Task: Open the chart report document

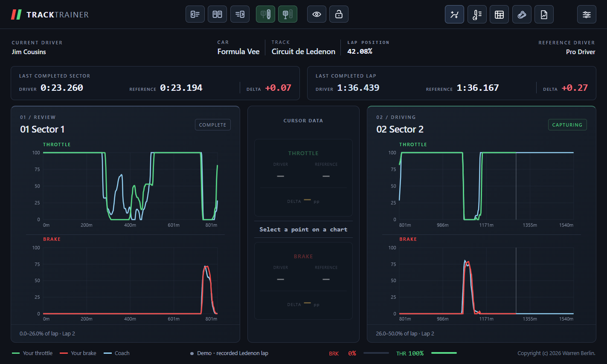Action: (x=544, y=14)
